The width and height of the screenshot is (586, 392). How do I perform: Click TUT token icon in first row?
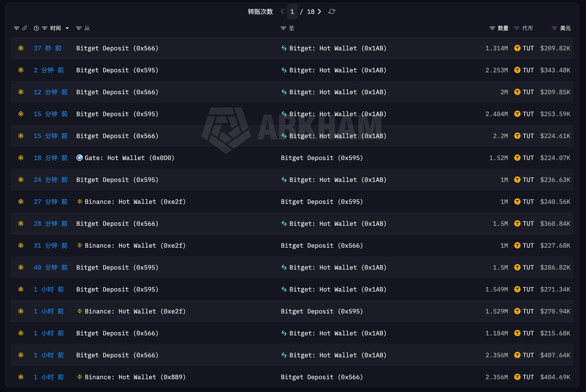point(517,48)
